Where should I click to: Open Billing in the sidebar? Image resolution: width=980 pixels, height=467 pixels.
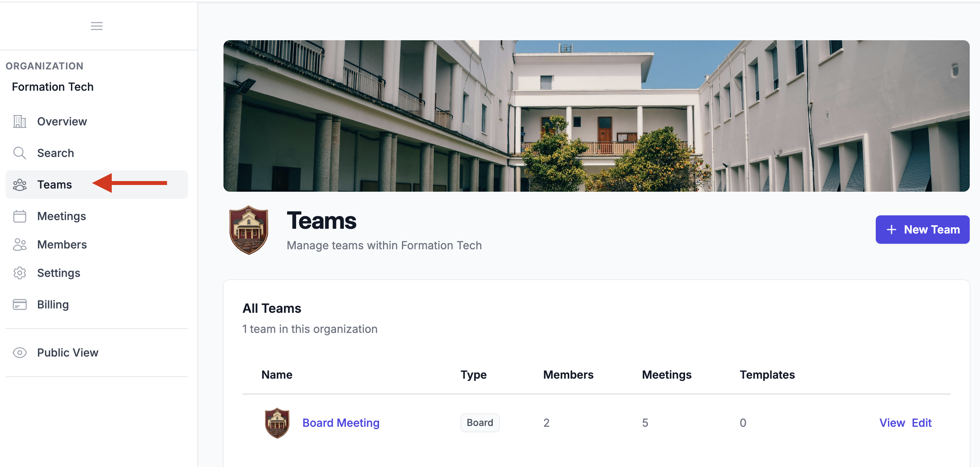(97, 304)
